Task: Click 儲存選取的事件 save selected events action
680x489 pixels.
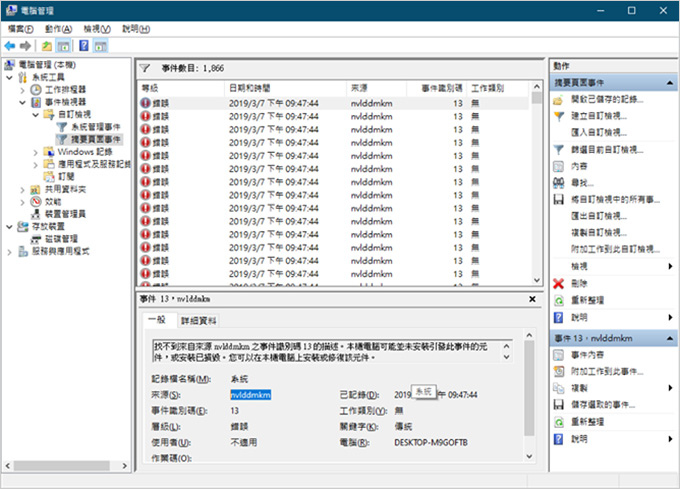Action: tap(603, 404)
